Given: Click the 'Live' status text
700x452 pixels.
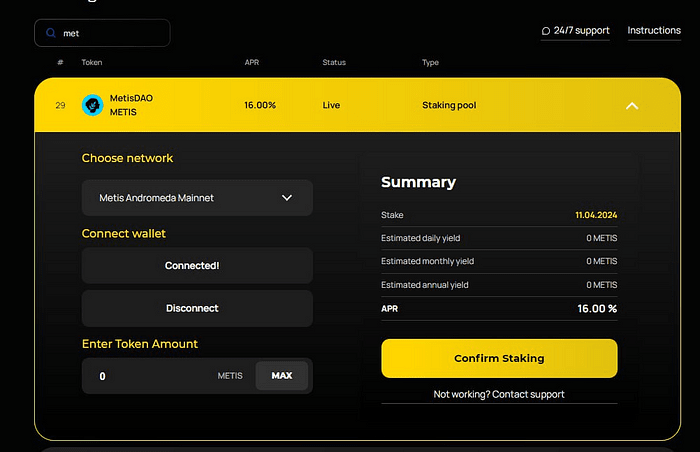Looking at the screenshot, I should (331, 105).
